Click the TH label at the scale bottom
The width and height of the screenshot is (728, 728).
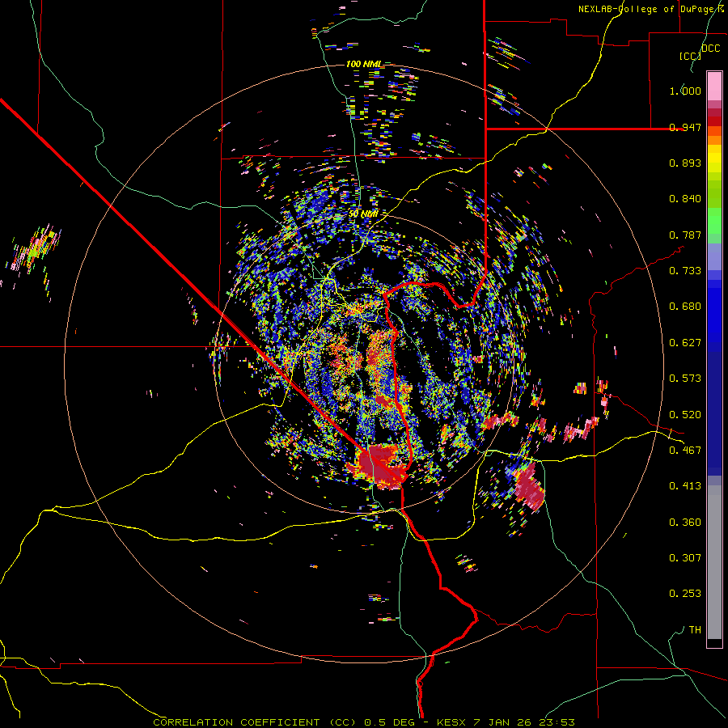click(695, 630)
